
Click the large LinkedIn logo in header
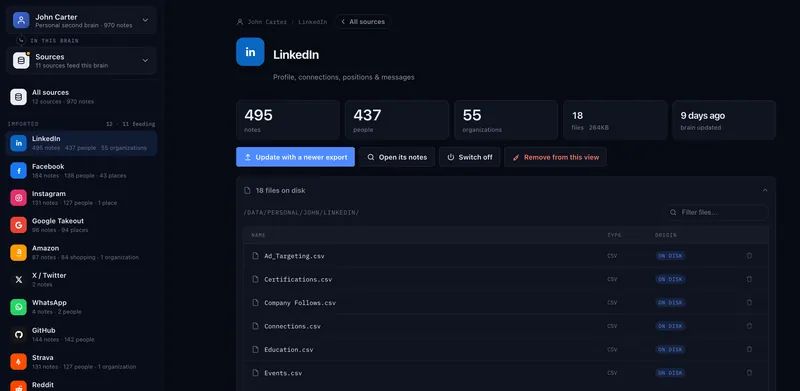click(x=250, y=52)
